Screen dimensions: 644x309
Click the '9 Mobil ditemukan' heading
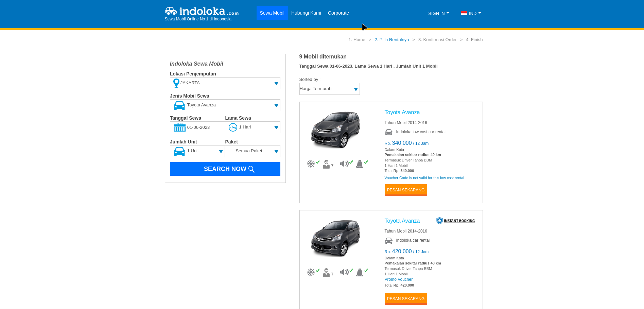[323, 57]
